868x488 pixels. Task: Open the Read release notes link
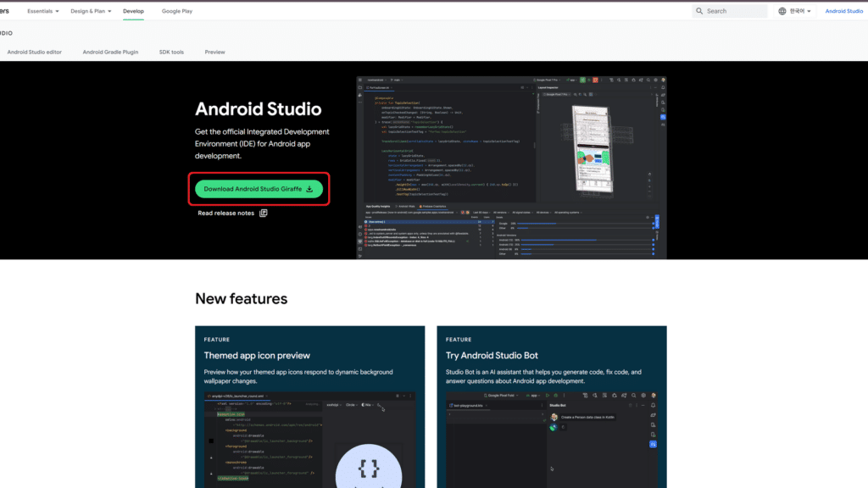click(225, 213)
